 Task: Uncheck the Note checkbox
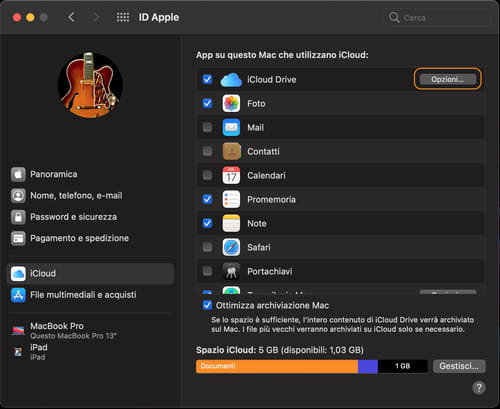[x=207, y=223]
